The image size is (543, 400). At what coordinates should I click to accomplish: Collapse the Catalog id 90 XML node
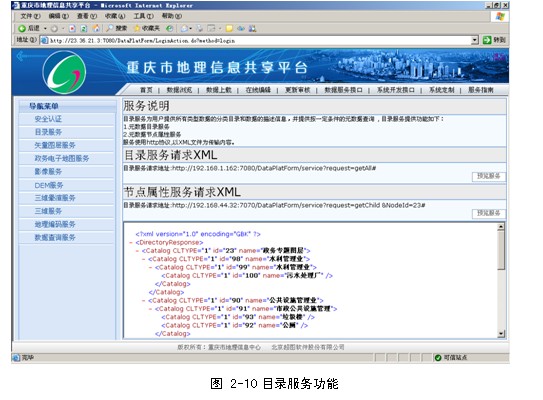pyautogui.click(x=143, y=301)
